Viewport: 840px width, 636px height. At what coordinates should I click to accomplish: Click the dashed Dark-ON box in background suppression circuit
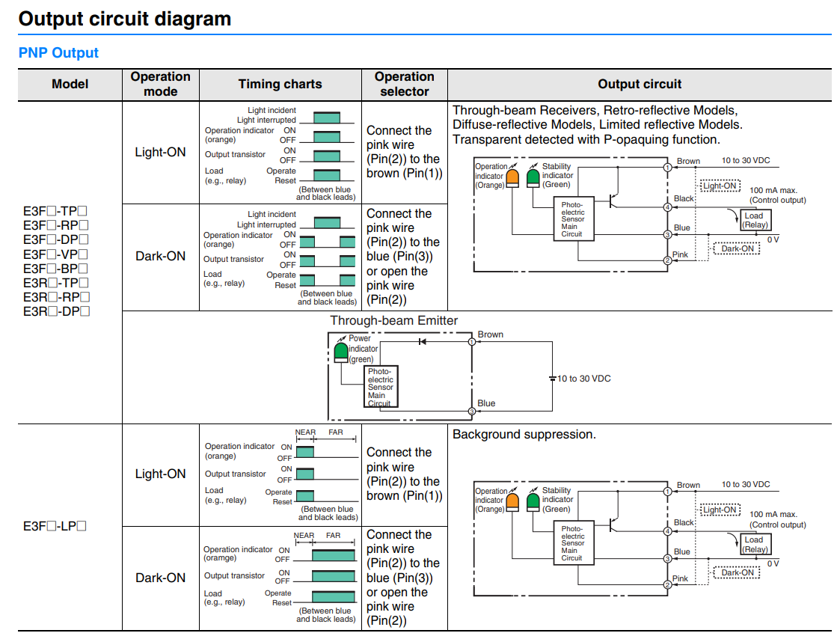(737, 572)
